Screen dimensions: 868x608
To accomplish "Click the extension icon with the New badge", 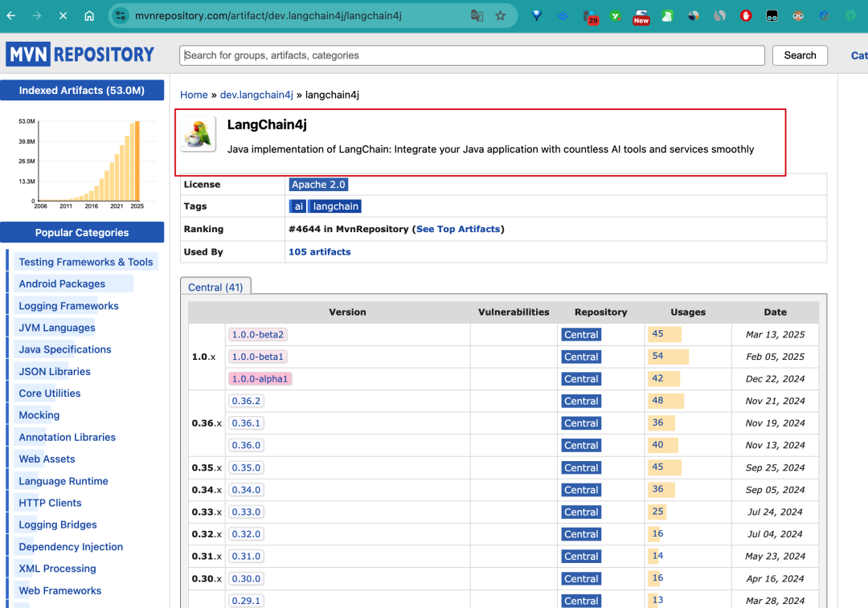I will tap(641, 16).
